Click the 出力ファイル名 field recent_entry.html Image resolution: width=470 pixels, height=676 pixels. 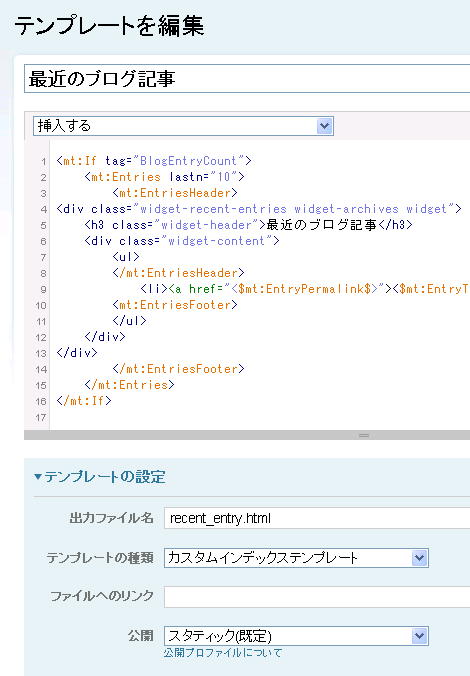tap(317, 518)
